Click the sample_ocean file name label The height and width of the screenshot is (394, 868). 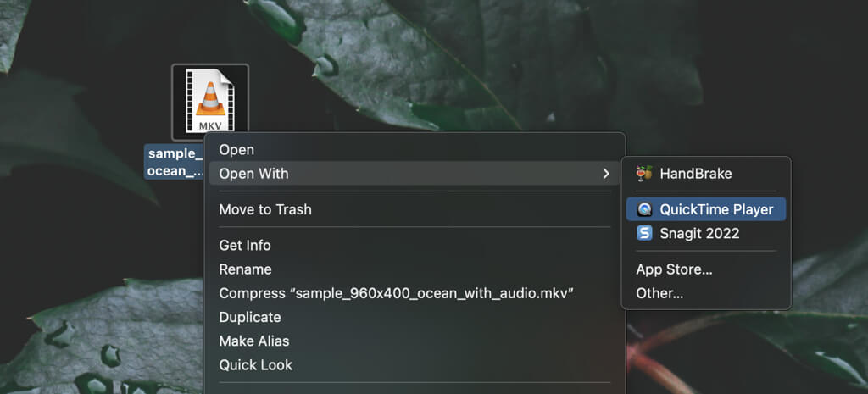point(175,162)
